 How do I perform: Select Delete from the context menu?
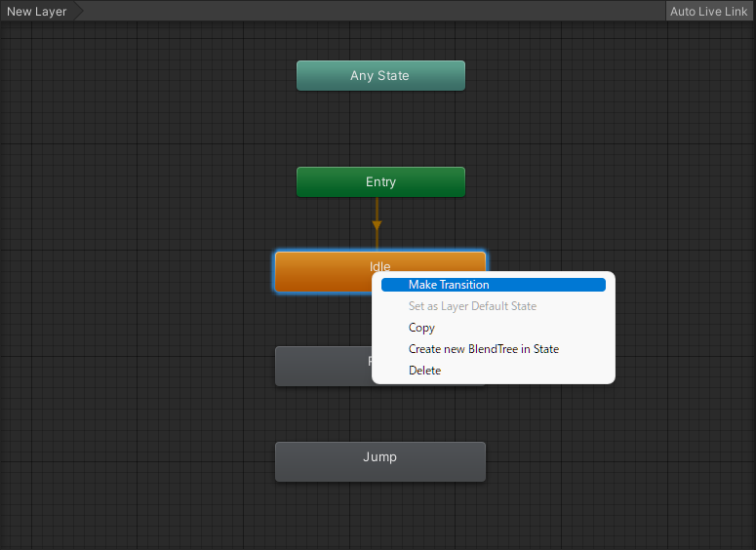pos(494,371)
